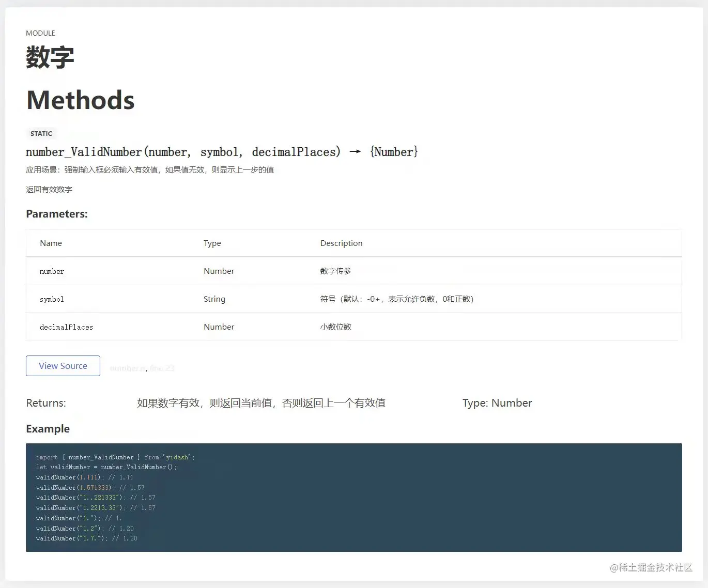Click the validNumber("1.7.") code line

tap(87, 538)
